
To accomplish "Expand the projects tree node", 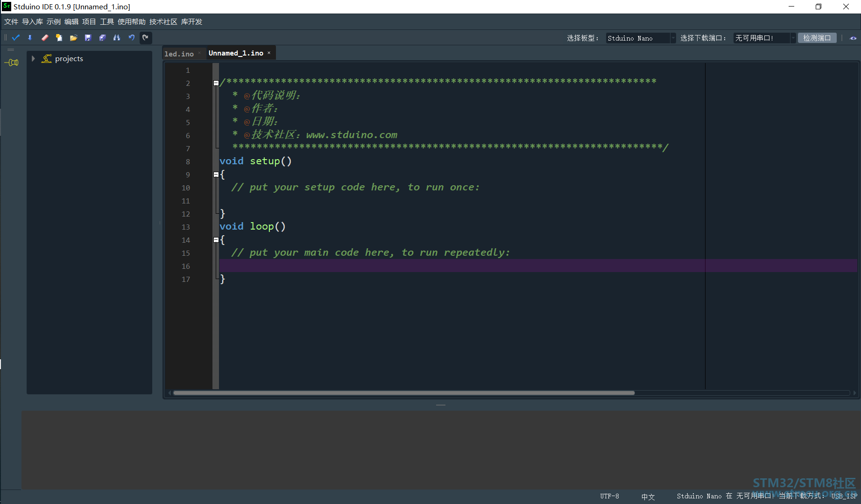I will click(x=33, y=59).
